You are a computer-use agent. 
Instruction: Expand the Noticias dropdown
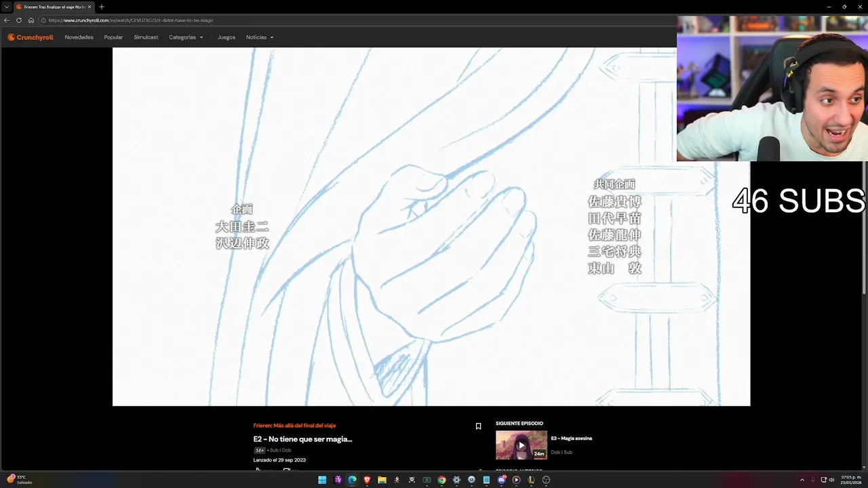coord(260,37)
